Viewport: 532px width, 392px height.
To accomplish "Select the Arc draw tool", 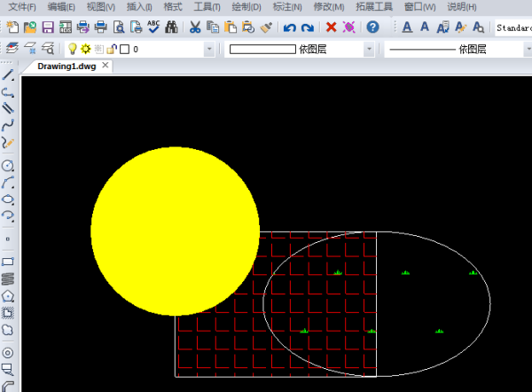I will (8, 183).
